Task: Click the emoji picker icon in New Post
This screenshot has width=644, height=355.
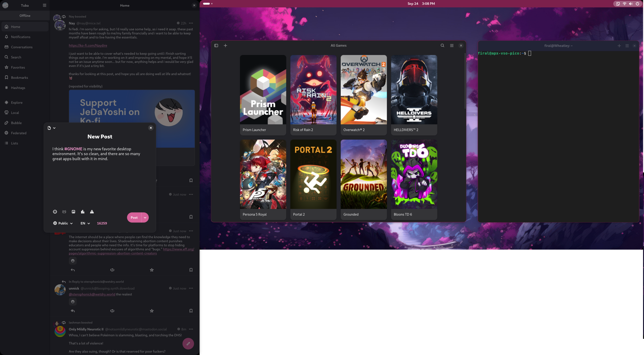Action: (x=55, y=212)
